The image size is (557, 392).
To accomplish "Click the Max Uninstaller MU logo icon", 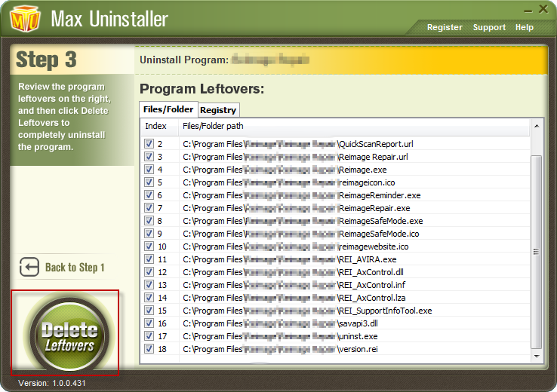I will pyautogui.click(x=24, y=19).
